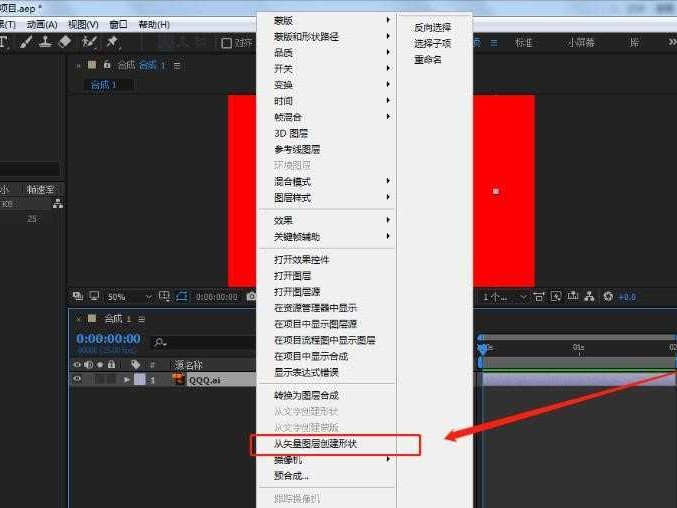The image size is (677, 508).
Task: Take a snapshot with the camera icon
Action: coord(251,297)
